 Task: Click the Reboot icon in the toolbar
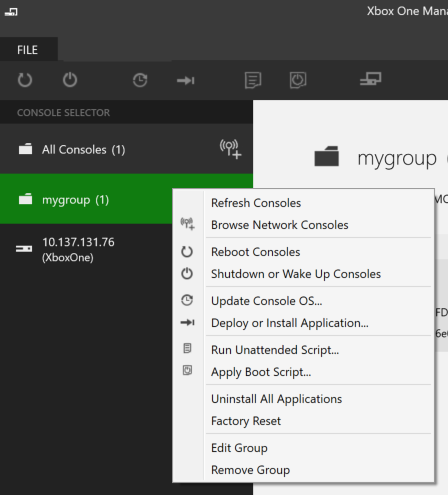[x=25, y=80]
